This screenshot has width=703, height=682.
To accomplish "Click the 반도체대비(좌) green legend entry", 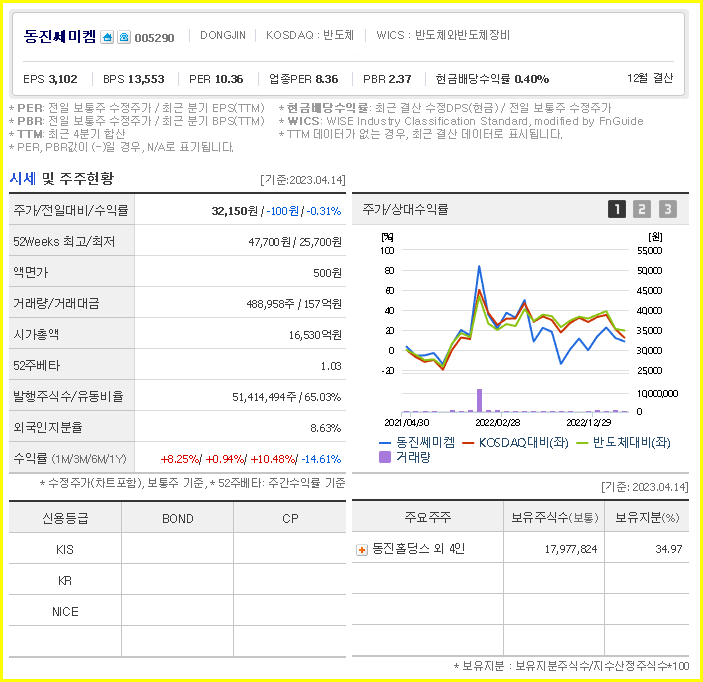I will pos(623,443).
